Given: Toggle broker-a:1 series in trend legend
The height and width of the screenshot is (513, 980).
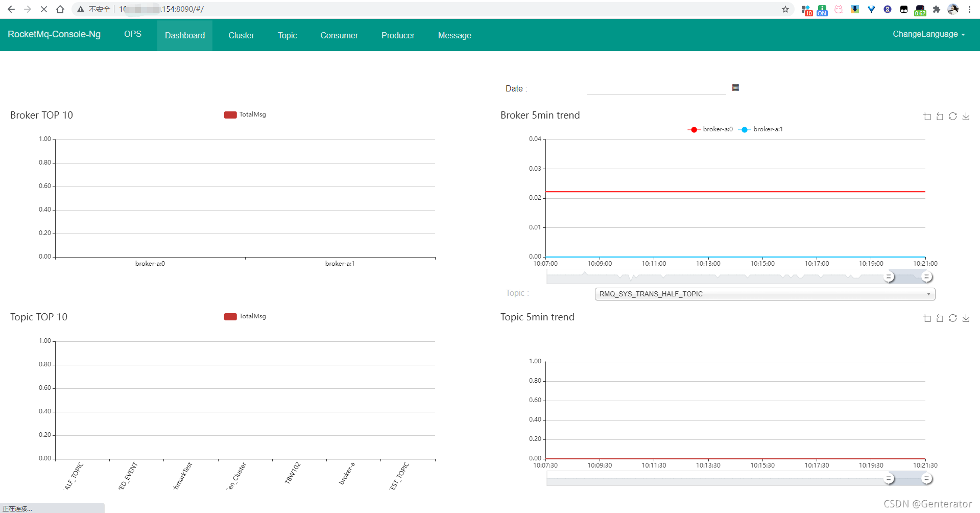Looking at the screenshot, I should [x=760, y=129].
